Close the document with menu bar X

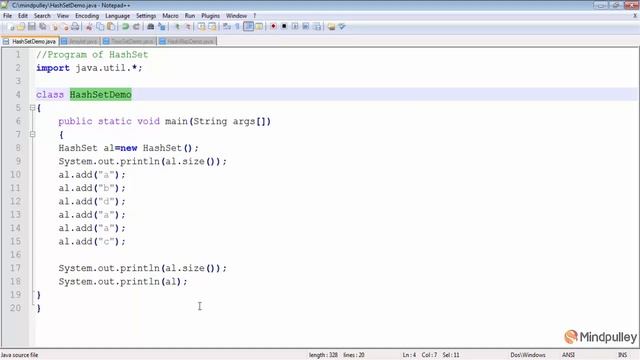tap(635, 16)
